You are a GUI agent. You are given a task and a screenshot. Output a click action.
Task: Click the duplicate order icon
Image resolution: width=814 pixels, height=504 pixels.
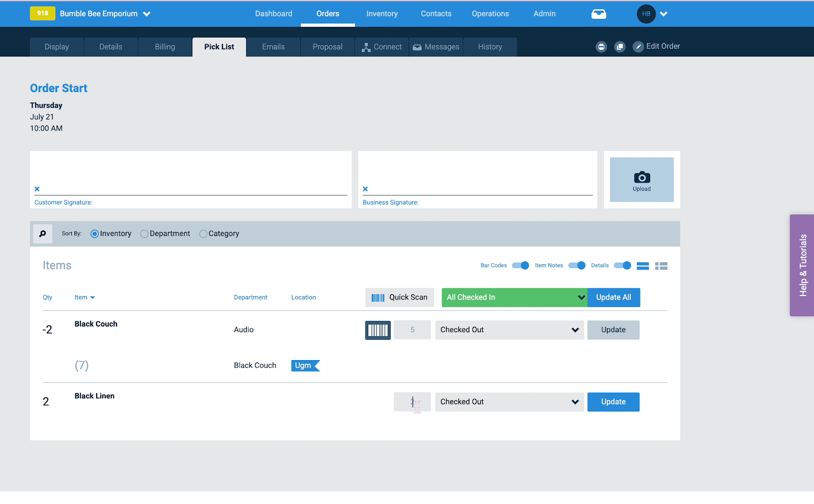tap(620, 47)
